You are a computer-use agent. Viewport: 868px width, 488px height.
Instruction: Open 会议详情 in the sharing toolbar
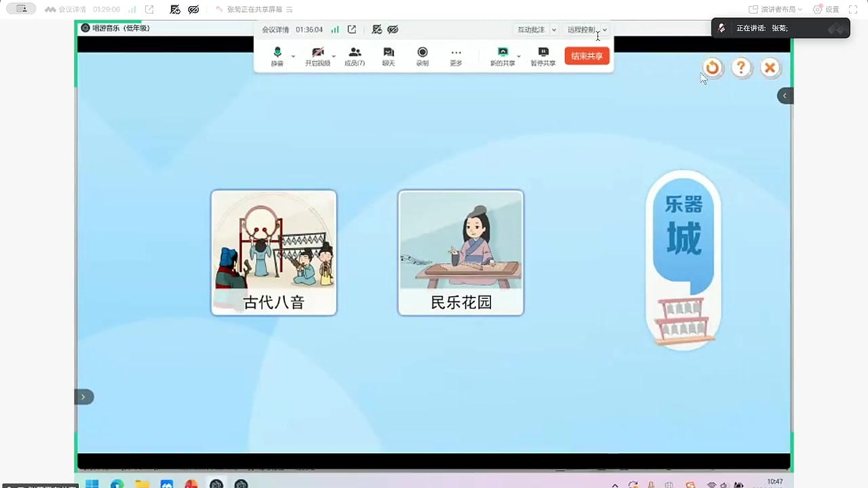(x=275, y=30)
